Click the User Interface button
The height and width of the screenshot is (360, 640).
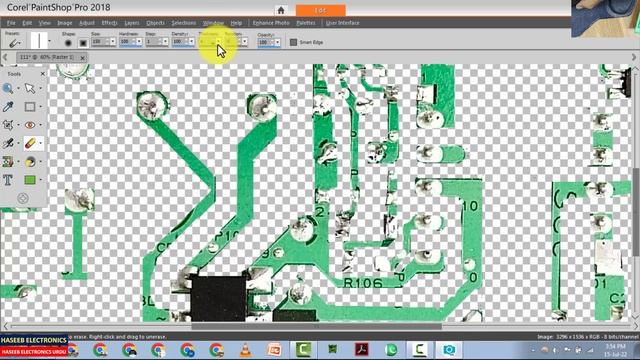342,23
